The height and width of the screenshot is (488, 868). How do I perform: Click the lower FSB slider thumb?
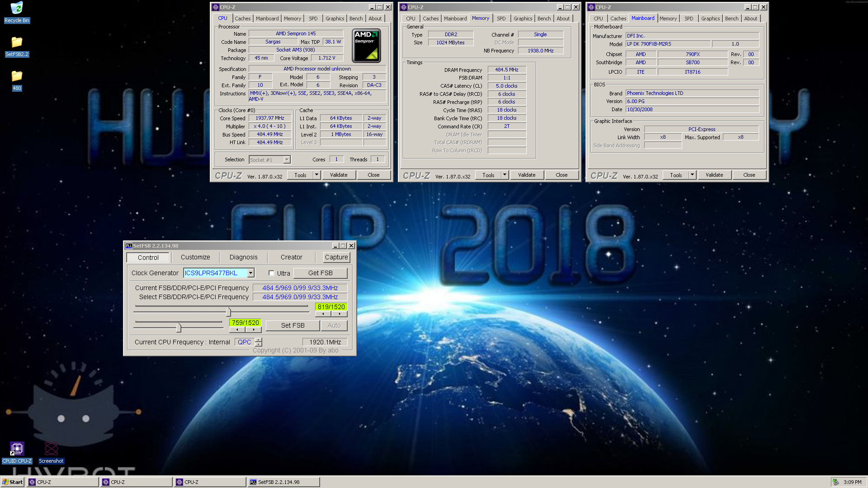click(x=179, y=328)
